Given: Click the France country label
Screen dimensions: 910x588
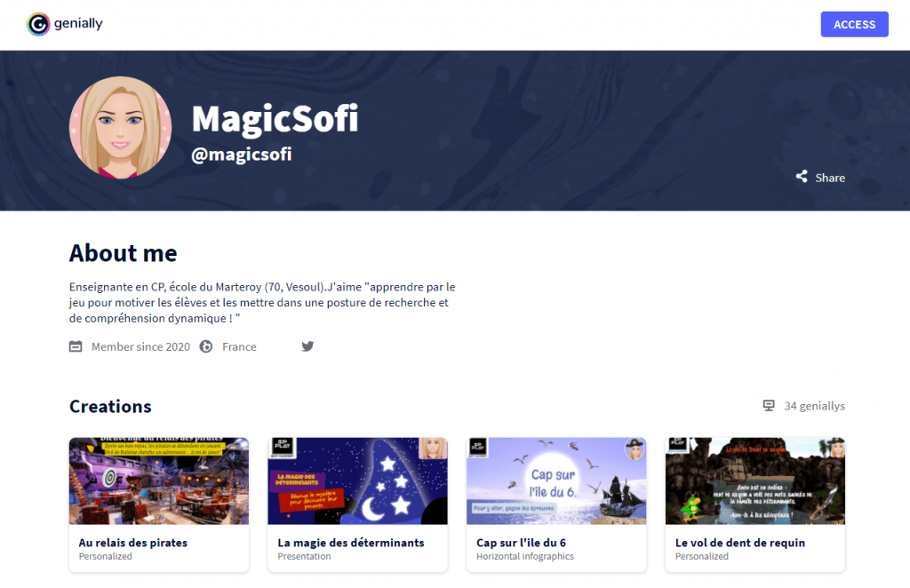Looking at the screenshot, I should click(239, 346).
